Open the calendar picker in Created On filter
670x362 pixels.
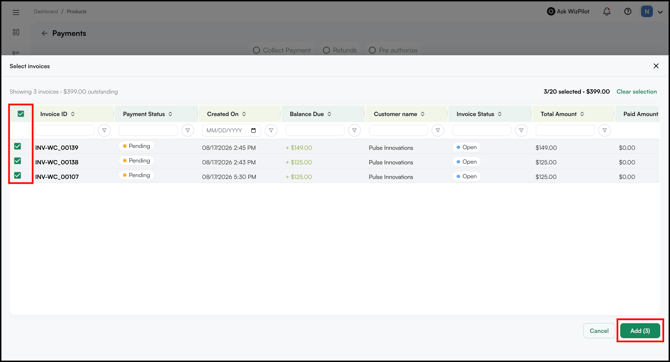[253, 130]
